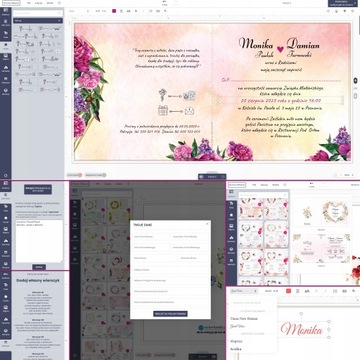Click the last icon below the order button
This screenshot has width=360, height=360.
[354, 11]
